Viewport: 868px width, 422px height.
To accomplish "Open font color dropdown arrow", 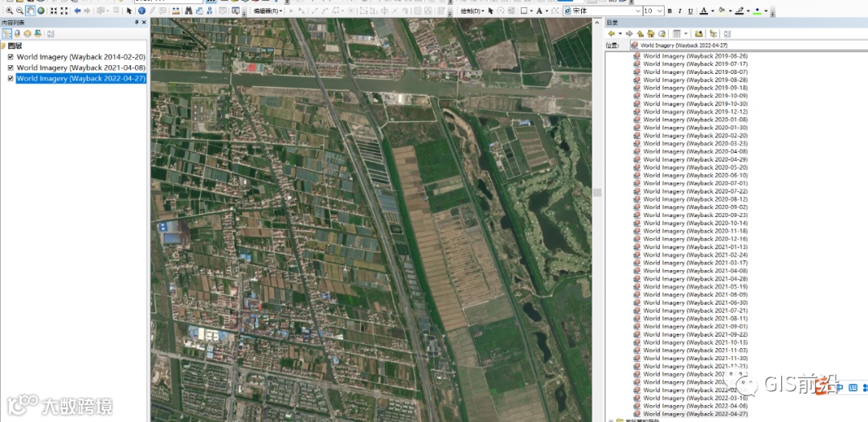I will [x=712, y=11].
